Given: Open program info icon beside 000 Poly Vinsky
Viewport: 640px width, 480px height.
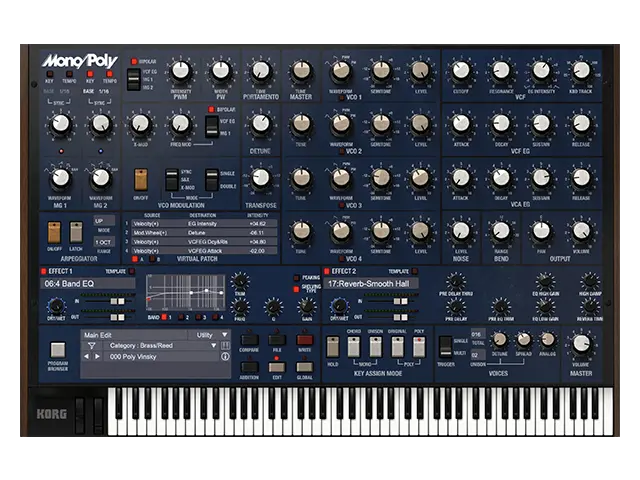Looking at the screenshot, I should (225, 356).
